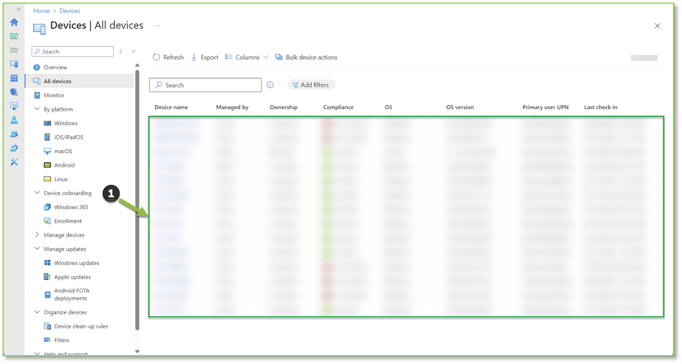Open the Monitor page
The image size is (682, 364).
(x=54, y=95)
